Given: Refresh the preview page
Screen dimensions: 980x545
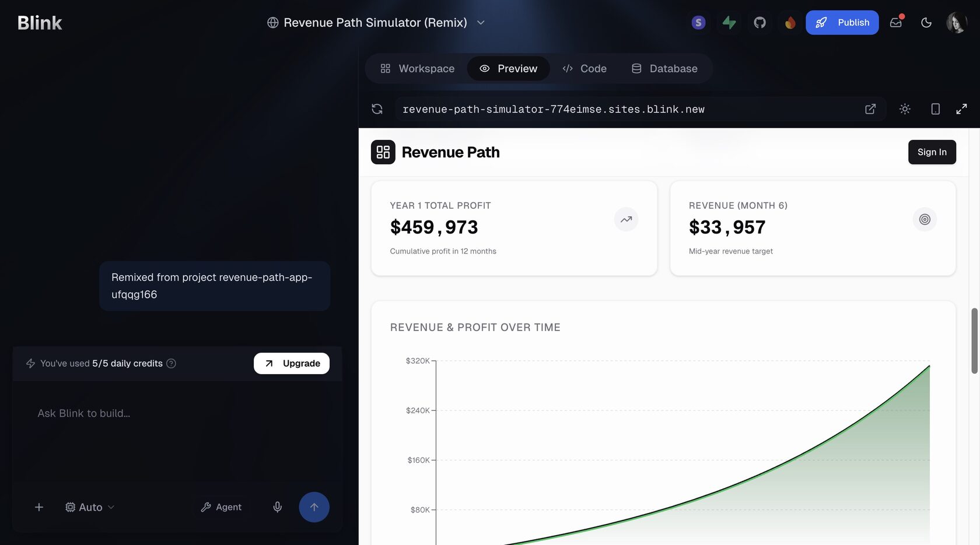Looking at the screenshot, I should (x=377, y=109).
